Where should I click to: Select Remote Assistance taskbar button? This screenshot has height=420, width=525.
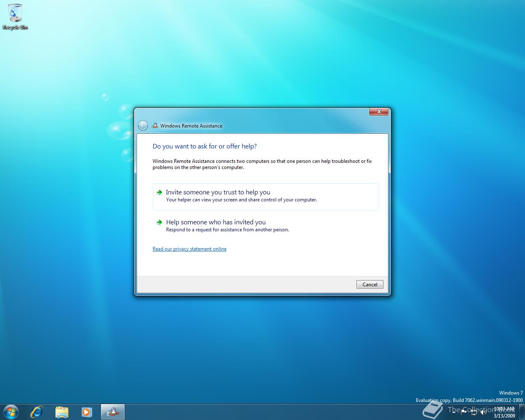click(112, 411)
